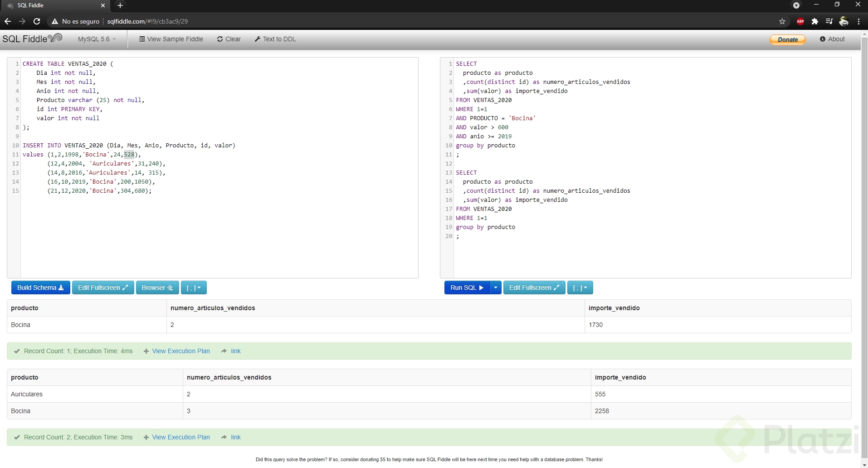
Task: Click the browser reload icon
Action: (x=37, y=21)
